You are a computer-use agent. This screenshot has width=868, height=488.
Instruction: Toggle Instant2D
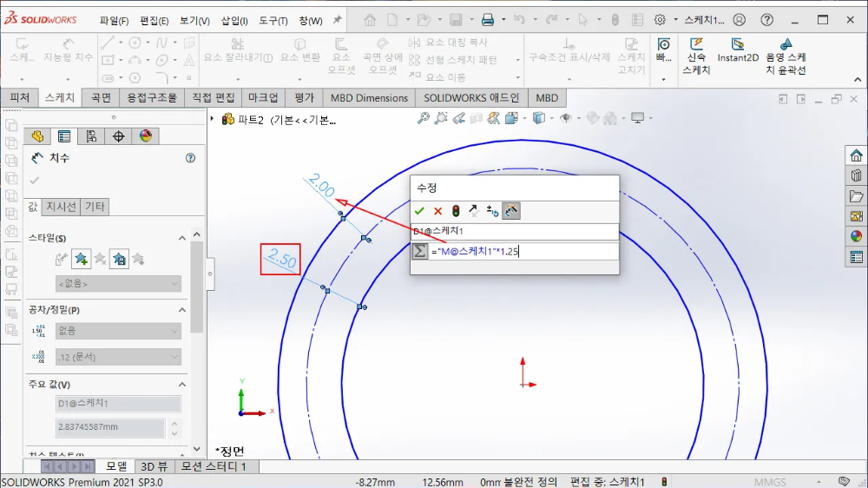point(738,50)
